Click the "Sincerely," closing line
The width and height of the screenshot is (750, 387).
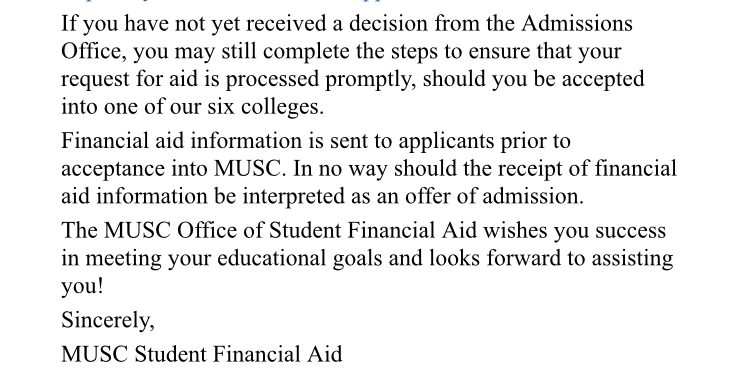[108, 320]
